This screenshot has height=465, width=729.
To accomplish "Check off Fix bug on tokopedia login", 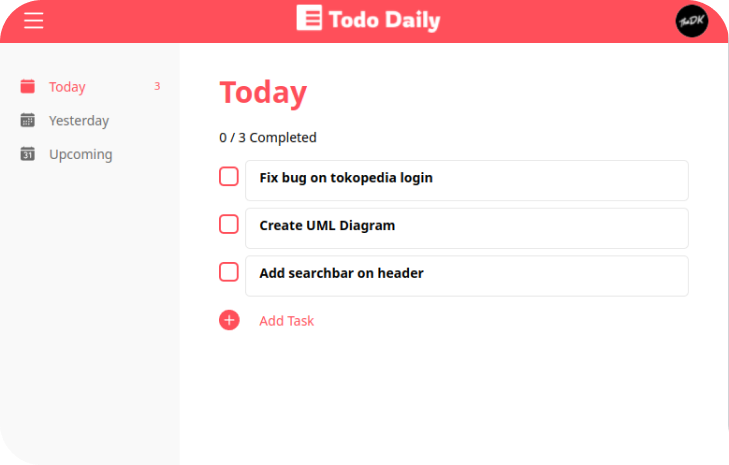I will click(x=229, y=177).
